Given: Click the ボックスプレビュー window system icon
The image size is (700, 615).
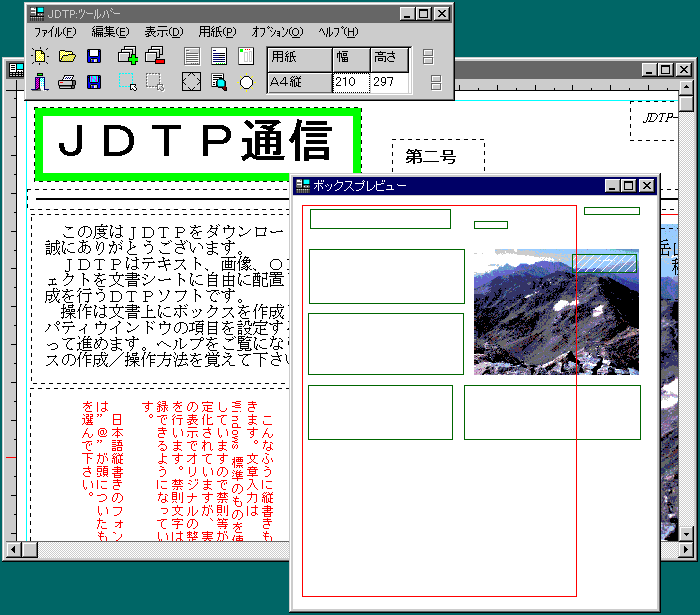Looking at the screenshot, I should click(303, 186).
